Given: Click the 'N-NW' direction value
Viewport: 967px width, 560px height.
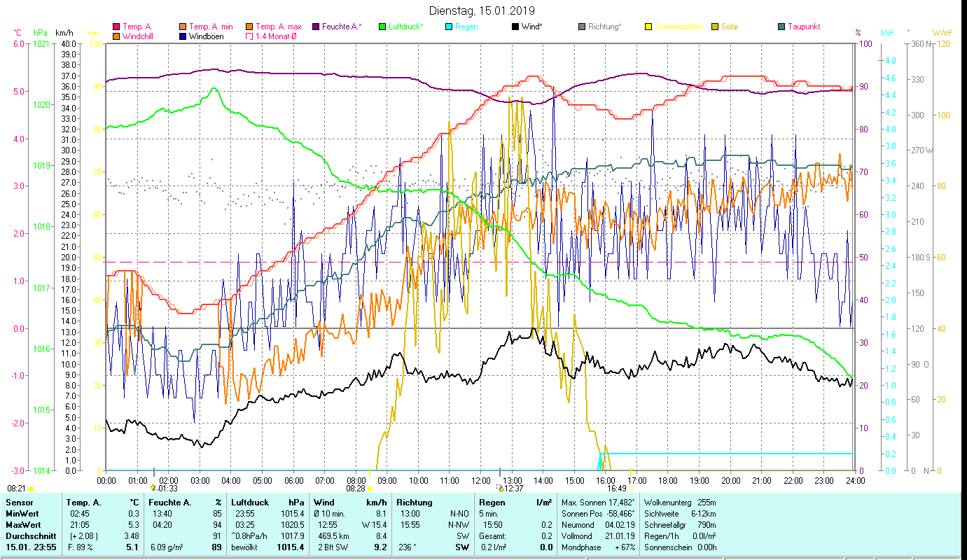Looking at the screenshot, I should click(459, 525).
